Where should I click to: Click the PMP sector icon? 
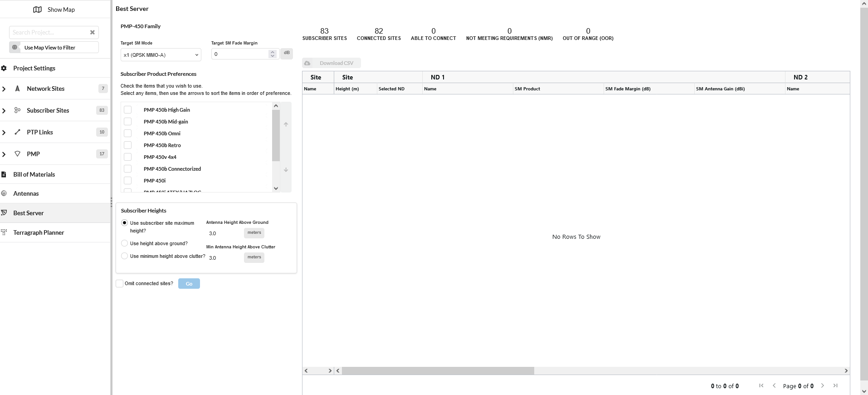pyautogui.click(x=17, y=154)
